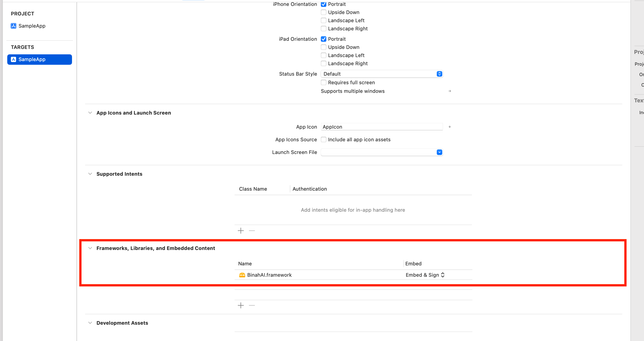Click the Class Name column header

pos(253,189)
